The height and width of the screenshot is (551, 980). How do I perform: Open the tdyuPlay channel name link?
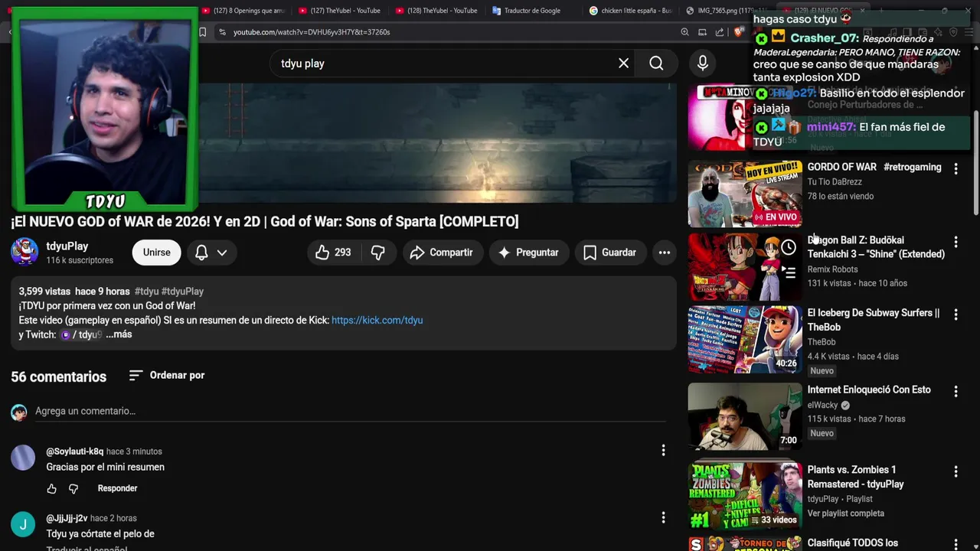tap(67, 246)
